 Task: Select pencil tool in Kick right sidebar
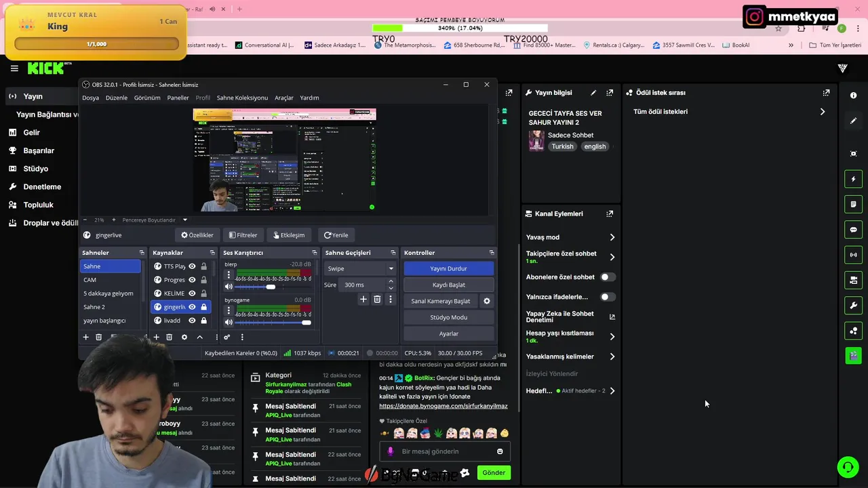coord(853,121)
